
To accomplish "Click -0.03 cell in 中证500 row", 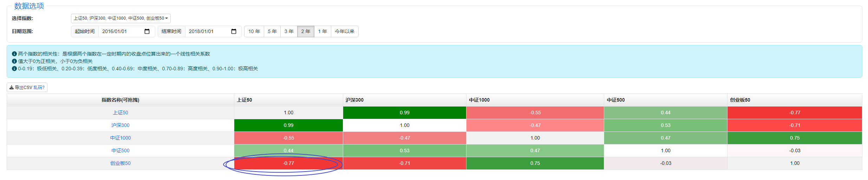I will point(795,150).
